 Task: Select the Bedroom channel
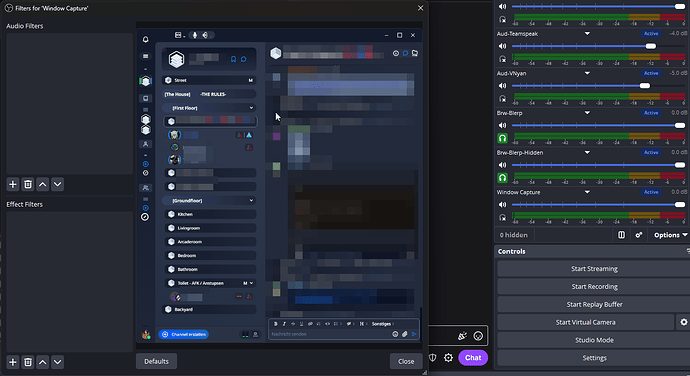[x=210, y=255]
